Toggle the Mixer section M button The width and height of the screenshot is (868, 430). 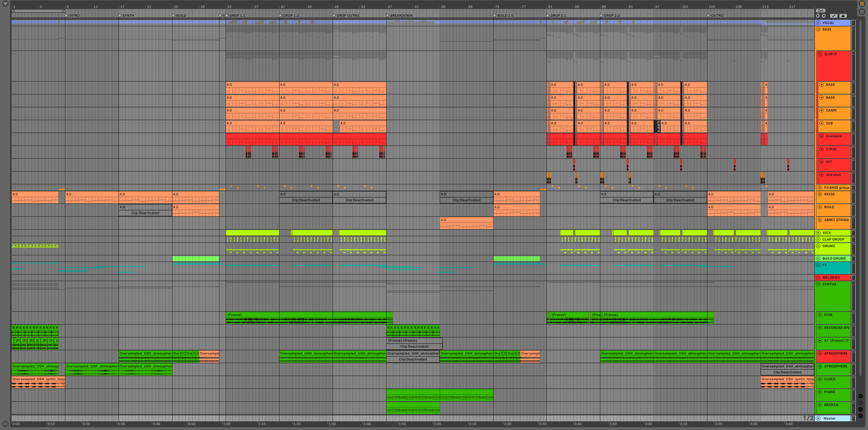(x=860, y=409)
